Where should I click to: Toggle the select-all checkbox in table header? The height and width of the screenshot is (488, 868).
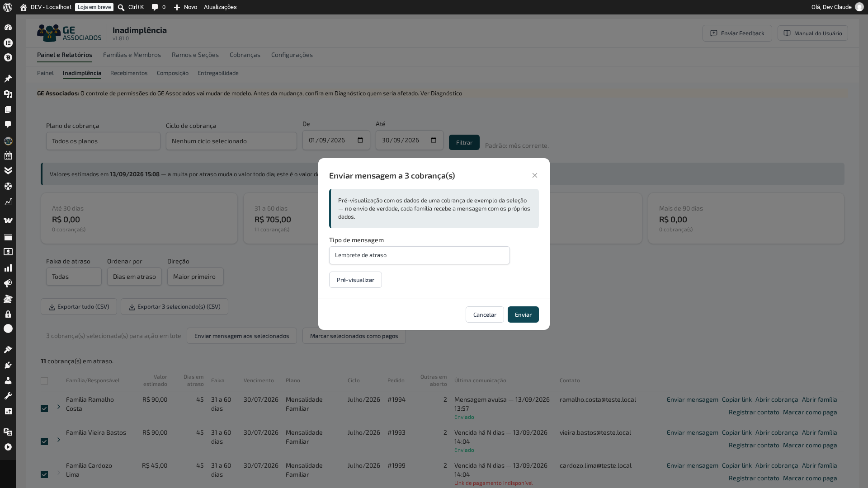(x=44, y=381)
